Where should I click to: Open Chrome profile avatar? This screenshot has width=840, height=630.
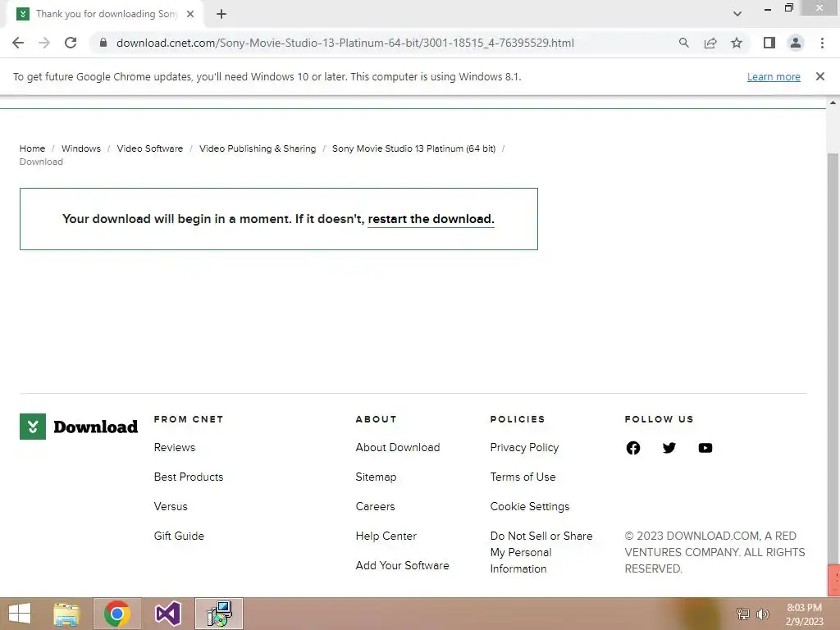(x=796, y=43)
